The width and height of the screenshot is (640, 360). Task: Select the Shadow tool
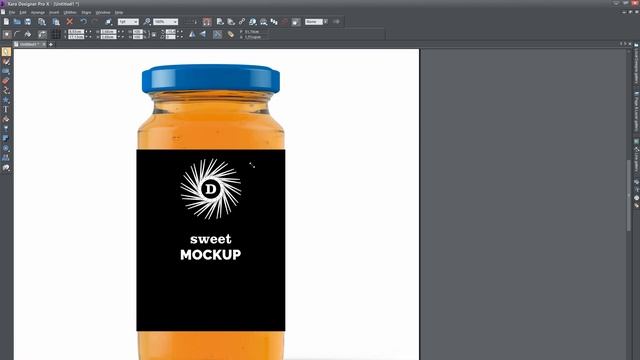[6, 138]
